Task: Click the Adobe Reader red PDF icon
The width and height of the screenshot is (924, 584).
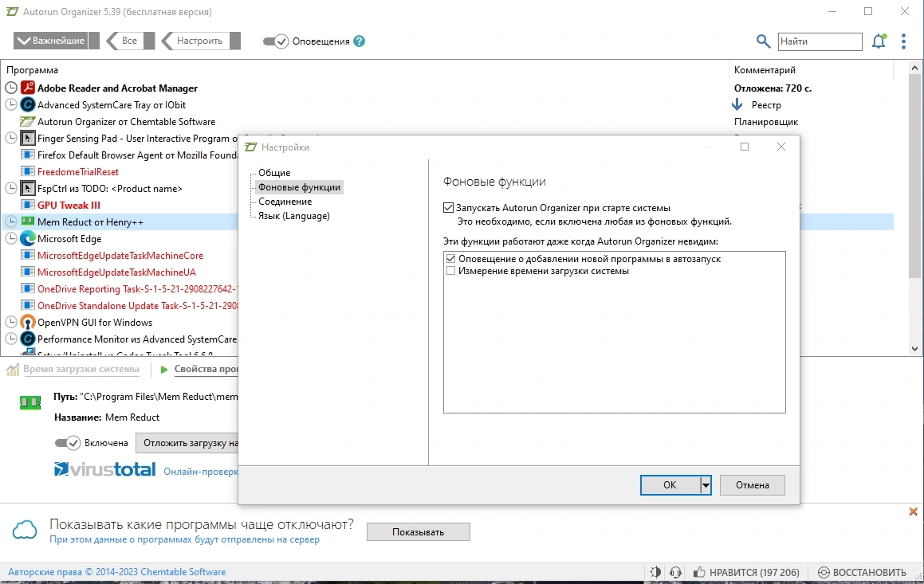Action: (28, 88)
